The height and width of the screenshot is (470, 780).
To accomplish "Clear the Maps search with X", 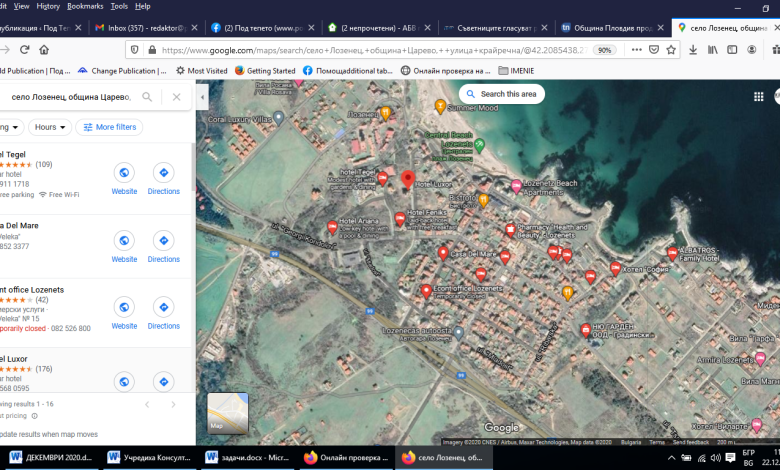I will coord(177,97).
